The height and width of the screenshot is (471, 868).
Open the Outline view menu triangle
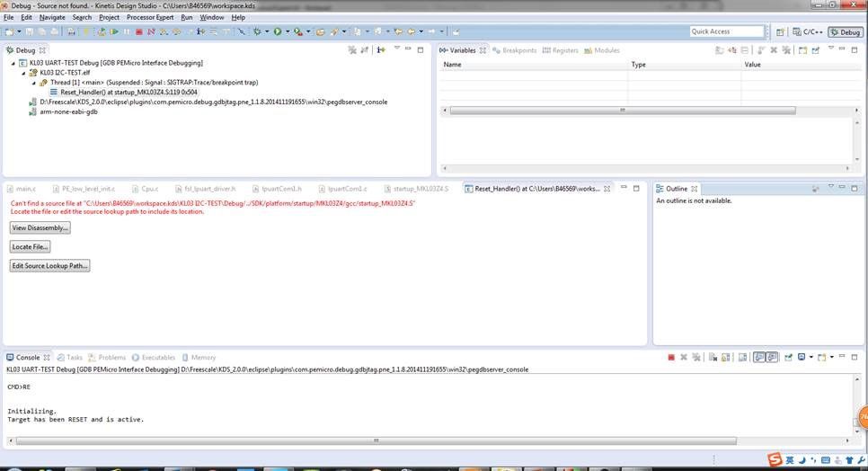(x=830, y=187)
